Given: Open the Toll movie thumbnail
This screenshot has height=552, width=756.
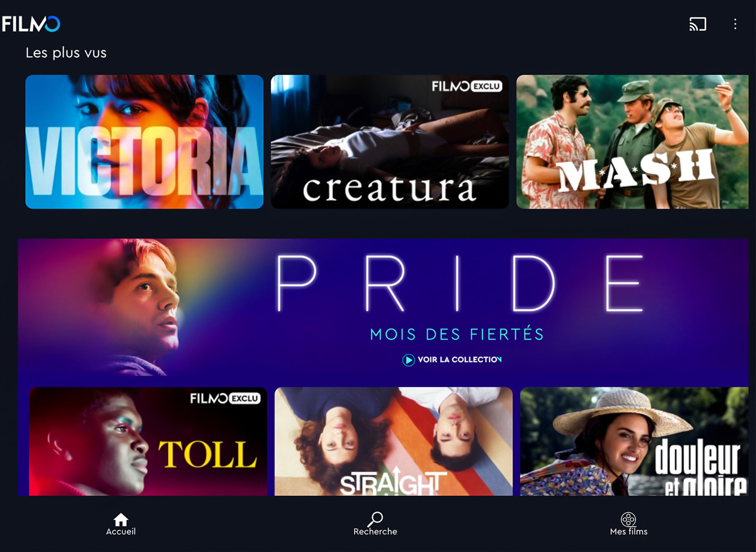Looking at the screenshot, I should coord(148,441).
